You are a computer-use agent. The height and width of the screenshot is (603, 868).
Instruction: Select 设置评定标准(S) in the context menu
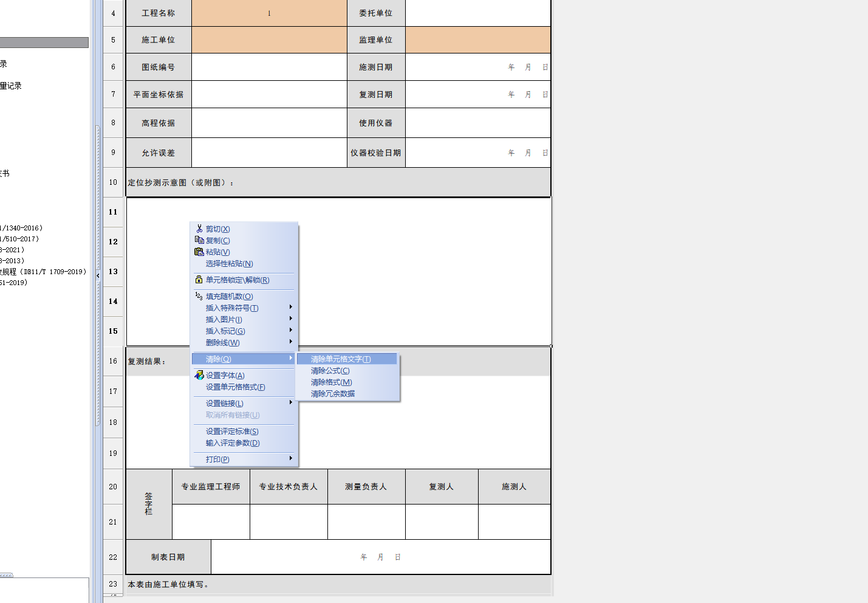[x=232, y=432]
